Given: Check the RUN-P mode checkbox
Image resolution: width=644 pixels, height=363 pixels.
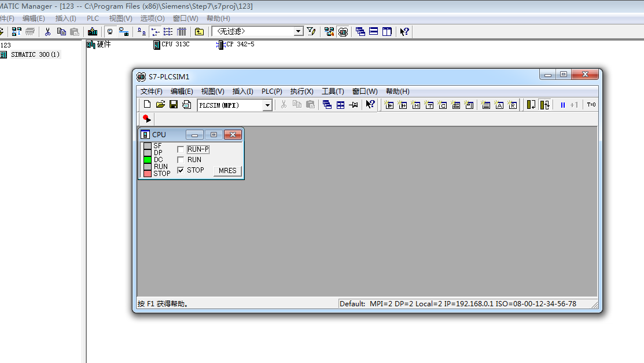Looking at the screenshot, I should [181, 149].
